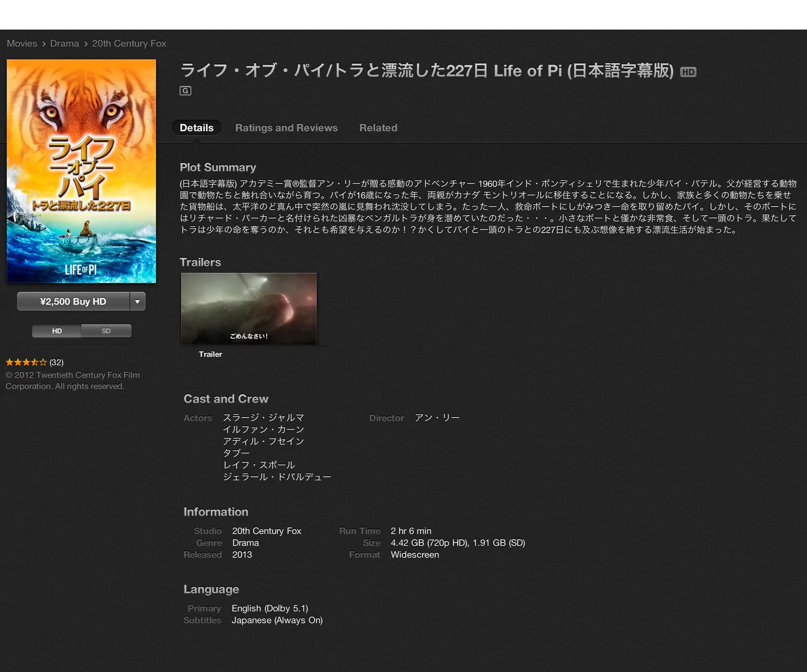Screen dimensions: 807x672
Task: Click the Life of Pi poster artwork
Action: tap(82, 171)
